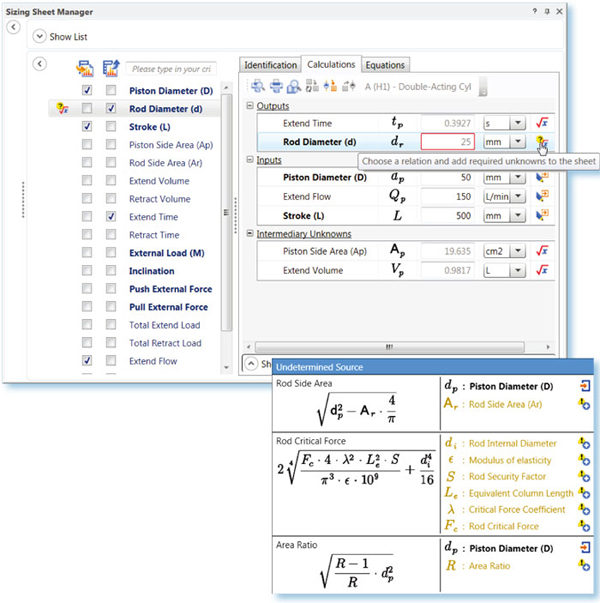Image resolution: width=600 pixels, height=603 pixels.
Task: Add Rod Internal Diameter unknown to sheet
Action: coord(584,443)
